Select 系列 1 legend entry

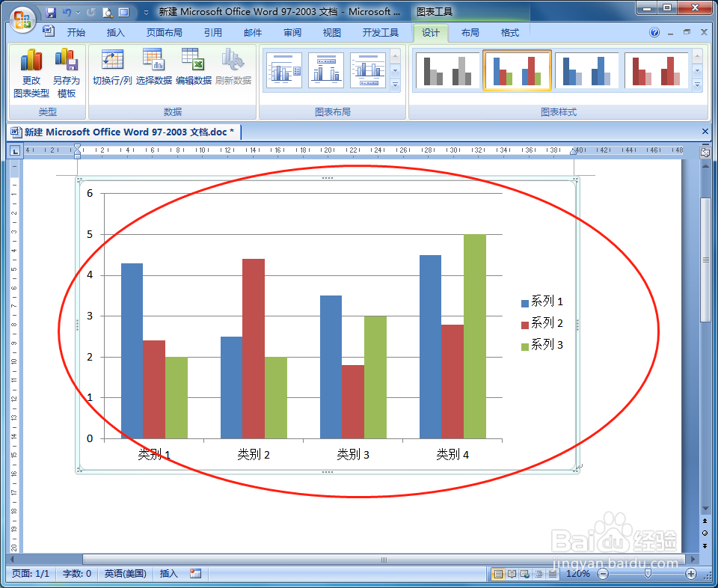point(542,301)
